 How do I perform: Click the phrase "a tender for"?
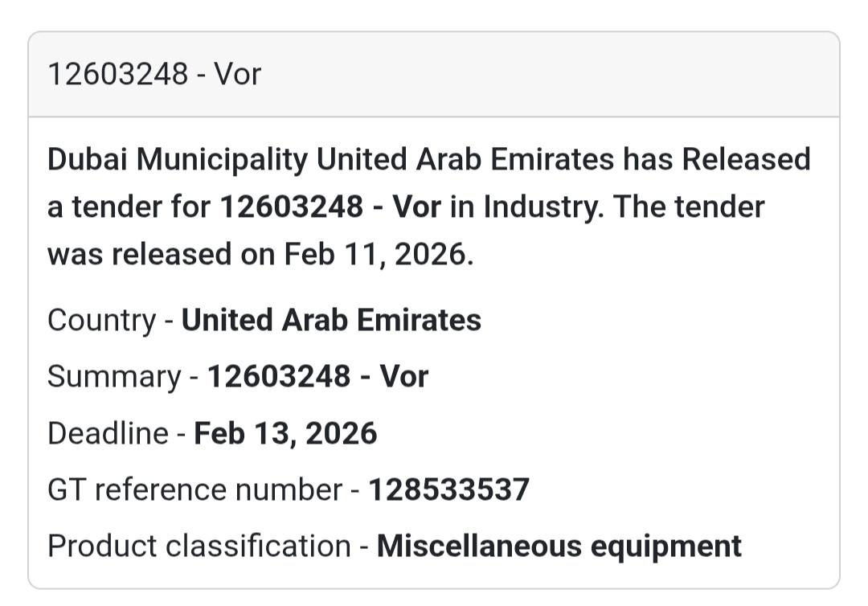pyautogui.click(x=129, y=207)
